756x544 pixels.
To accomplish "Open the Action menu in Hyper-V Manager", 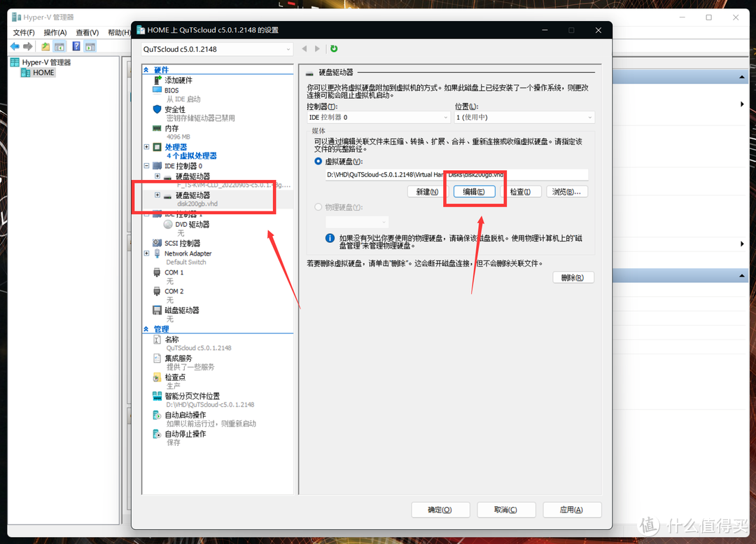I will coord(55,32).
